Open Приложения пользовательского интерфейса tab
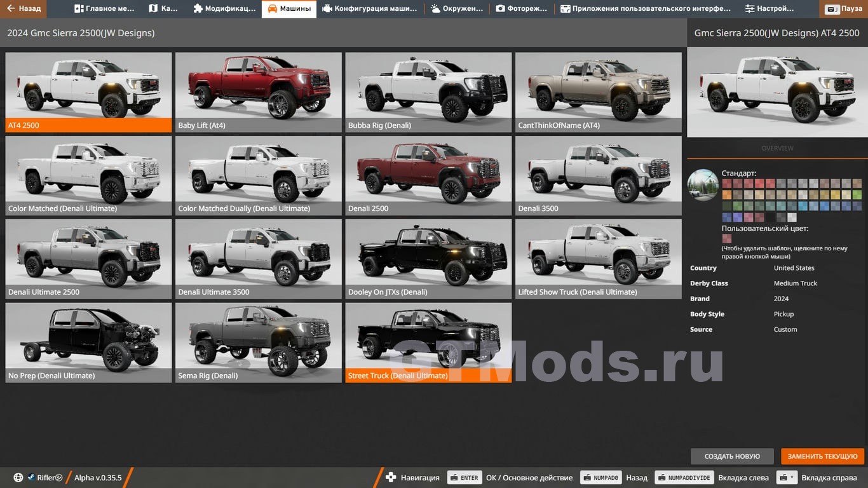Screen dimensions: 868x488 point(646,9)
